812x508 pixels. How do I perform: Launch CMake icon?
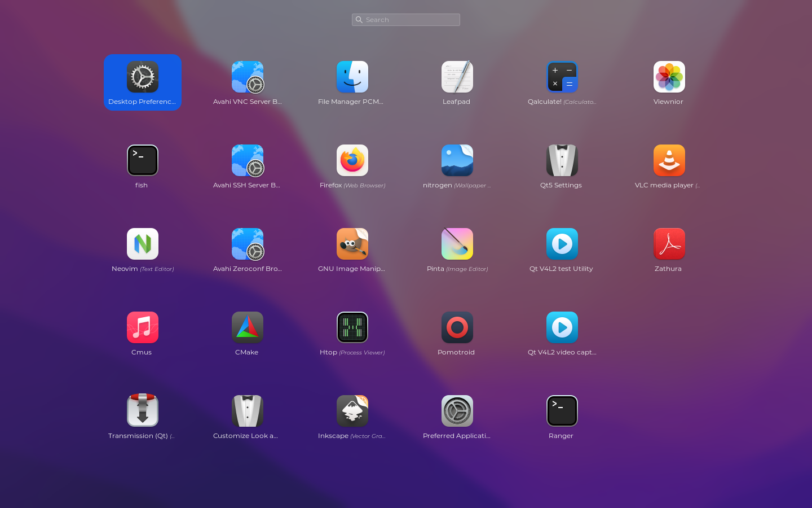248,327
